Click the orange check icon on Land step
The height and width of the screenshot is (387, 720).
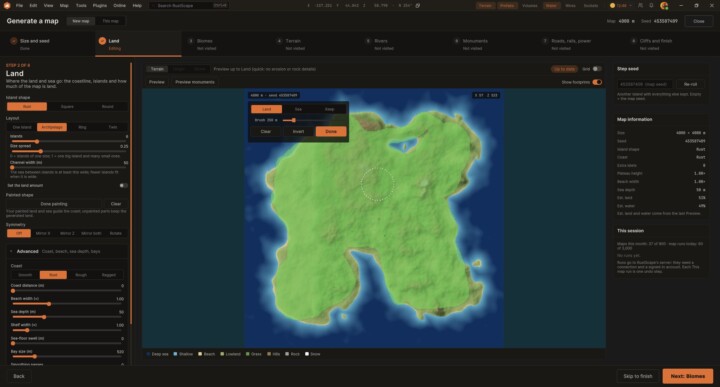[x=102, y=41]
